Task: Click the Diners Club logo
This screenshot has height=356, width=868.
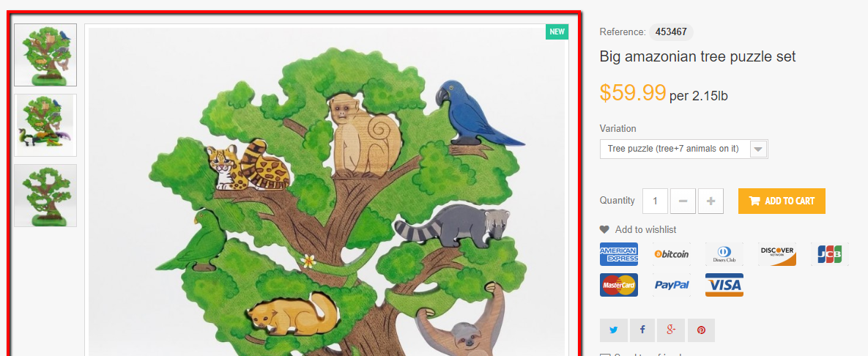Action: [724, 254]
